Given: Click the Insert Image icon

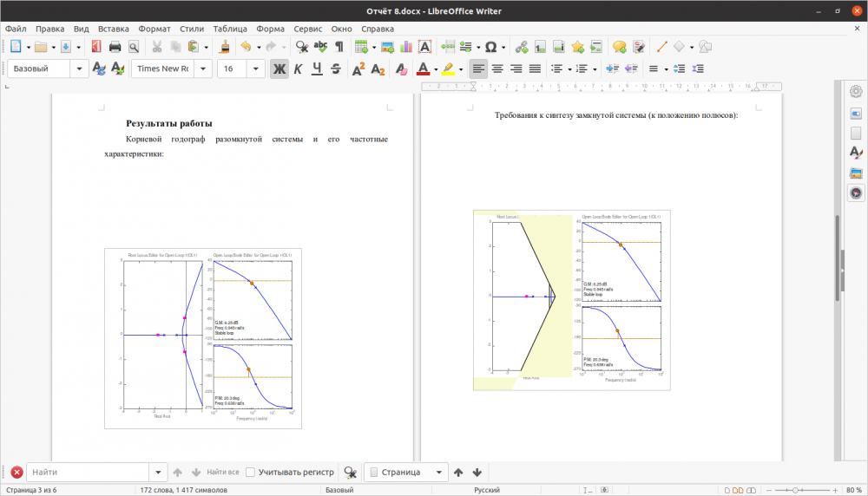Looking at the screenshot, I should click(x=387, y=47).
